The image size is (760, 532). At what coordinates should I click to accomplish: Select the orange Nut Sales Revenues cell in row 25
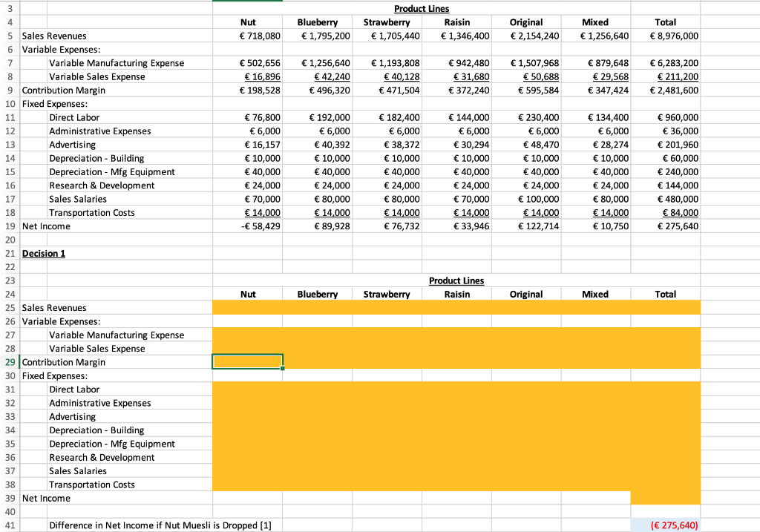(x=248, y=308)
